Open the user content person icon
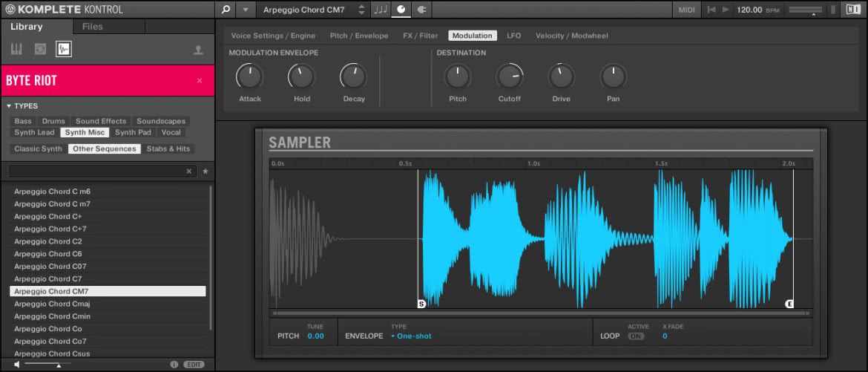 pos(197,50)
